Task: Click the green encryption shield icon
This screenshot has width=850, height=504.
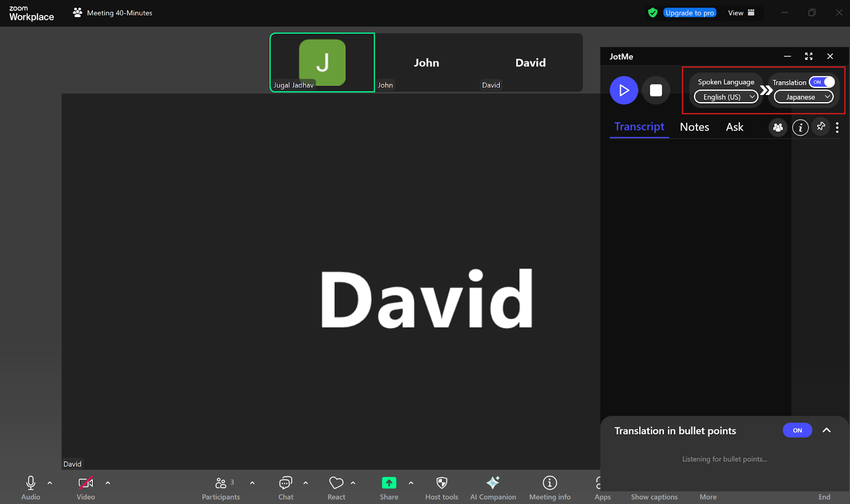Action: click(653, 13)
